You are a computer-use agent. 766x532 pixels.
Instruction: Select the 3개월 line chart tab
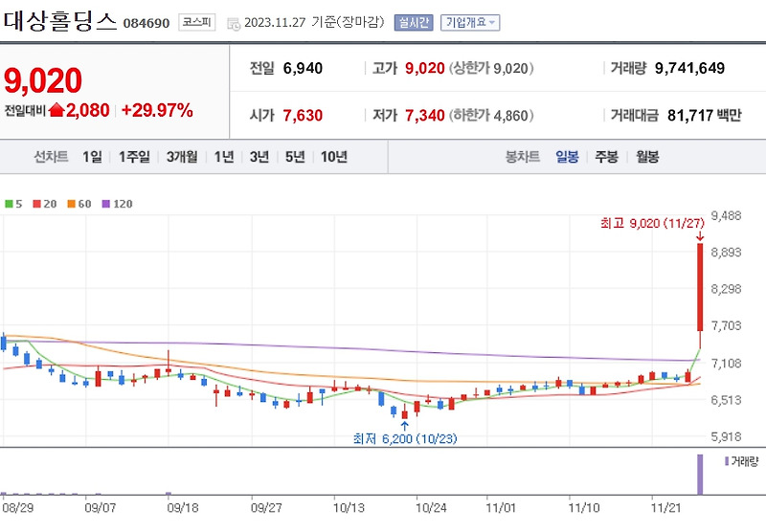click(182, 157)
